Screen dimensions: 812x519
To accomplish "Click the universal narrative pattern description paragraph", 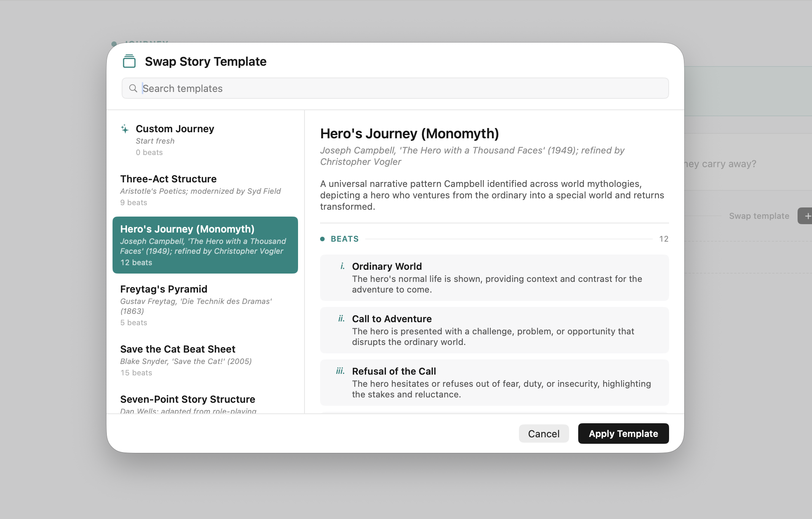I will (x=492, y=195).
